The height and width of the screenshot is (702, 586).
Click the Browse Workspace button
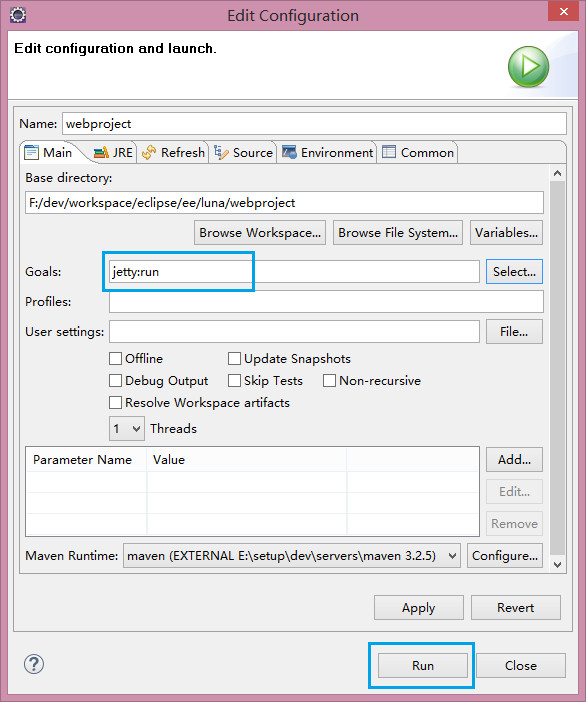tap(260, 233)
